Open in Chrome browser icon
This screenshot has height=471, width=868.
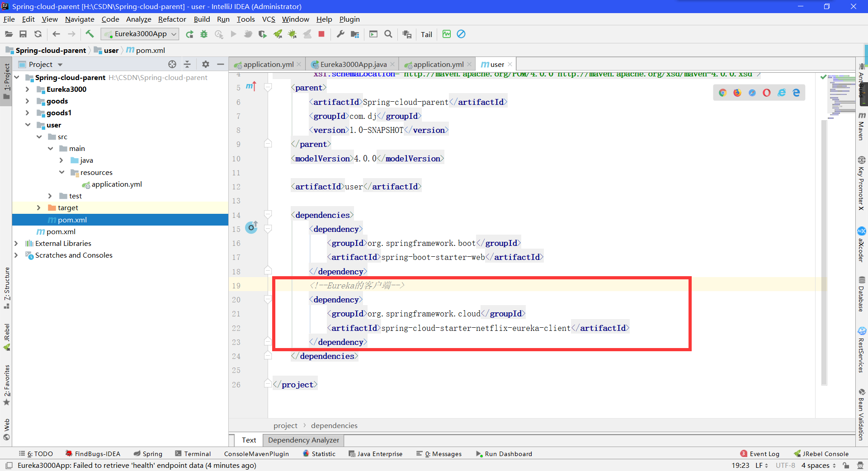click(722, 93)
